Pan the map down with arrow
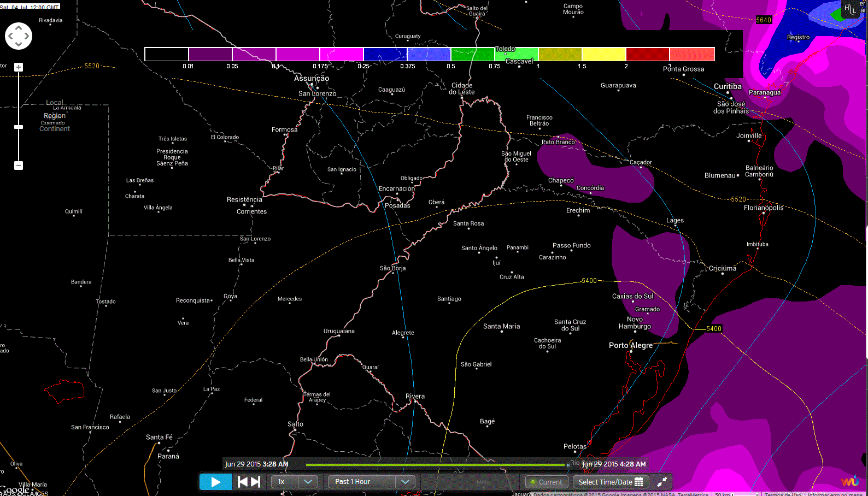The width and height of the screenshot is (868, 496). [x=19, y=44]
